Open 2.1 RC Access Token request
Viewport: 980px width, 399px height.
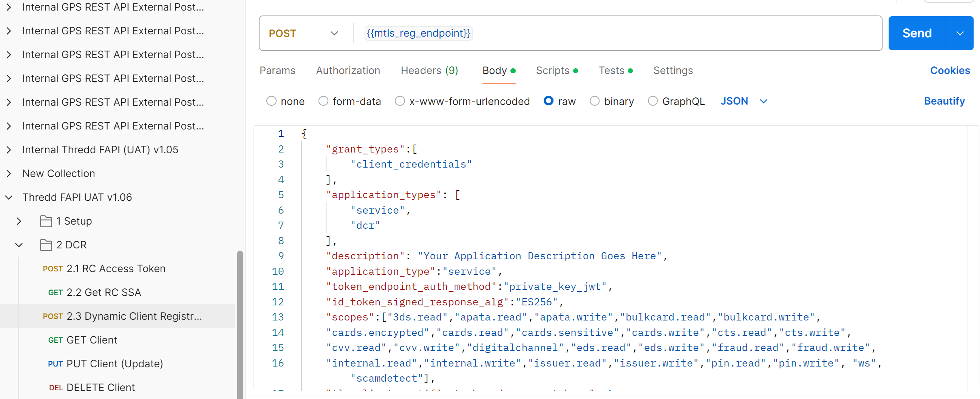[x=116, y=269]
